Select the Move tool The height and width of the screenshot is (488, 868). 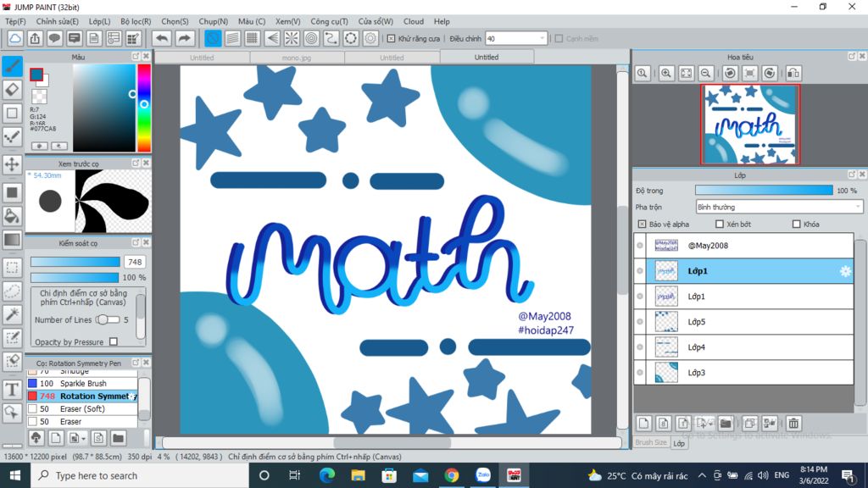(12, 164)
